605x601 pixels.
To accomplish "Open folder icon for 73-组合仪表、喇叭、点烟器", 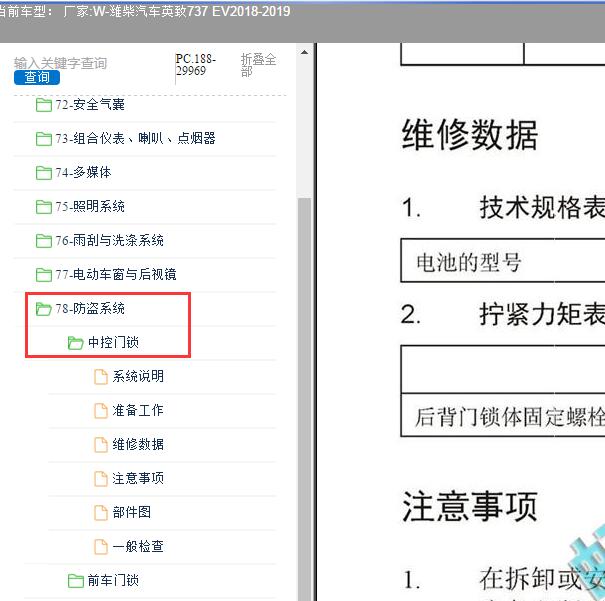I will [44, 138].
